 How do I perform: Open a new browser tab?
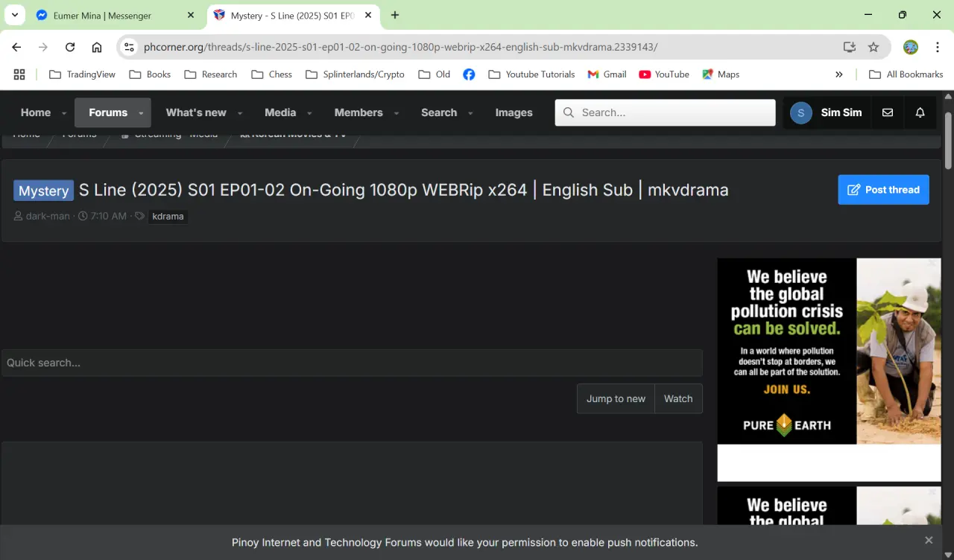tap(395, 15)
